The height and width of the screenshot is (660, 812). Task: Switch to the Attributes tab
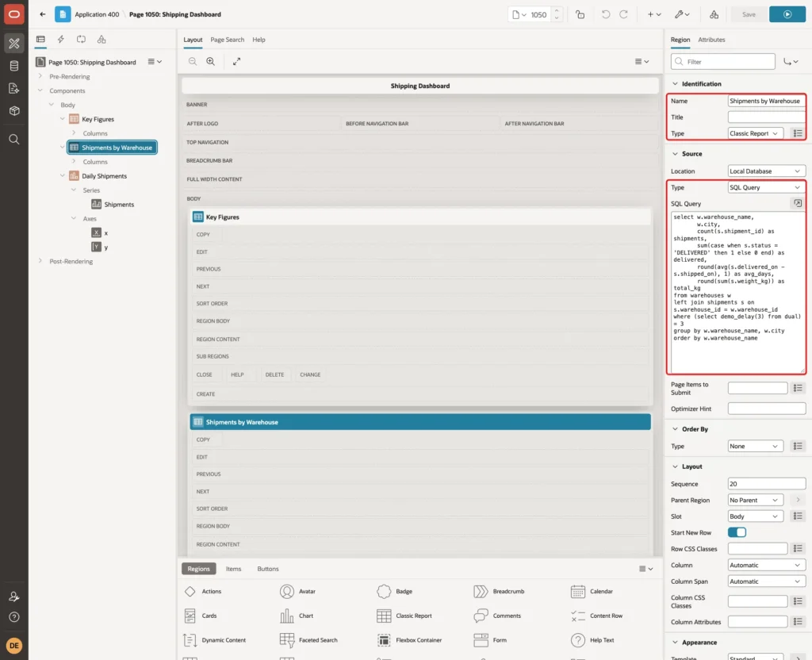(x=711, y=40)
